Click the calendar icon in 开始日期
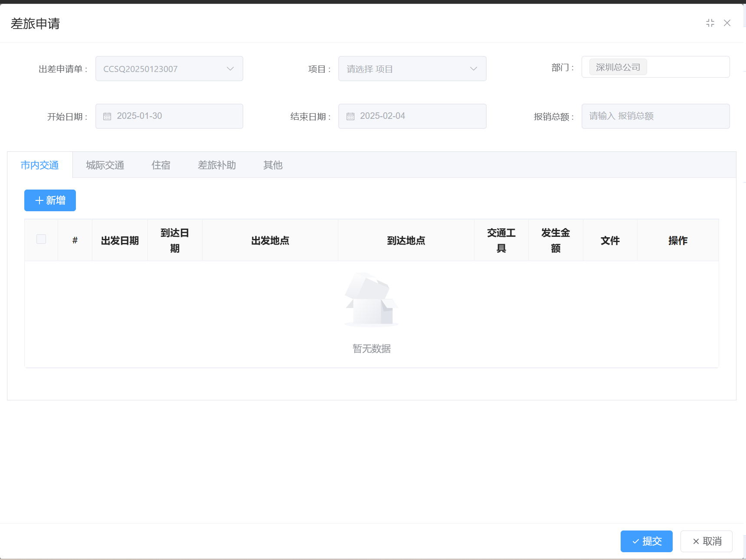 coord(107,116)
